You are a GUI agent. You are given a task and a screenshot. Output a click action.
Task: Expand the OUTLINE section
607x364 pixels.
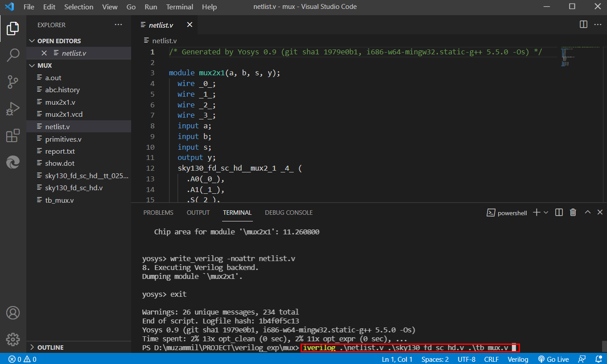coord(78,348)
